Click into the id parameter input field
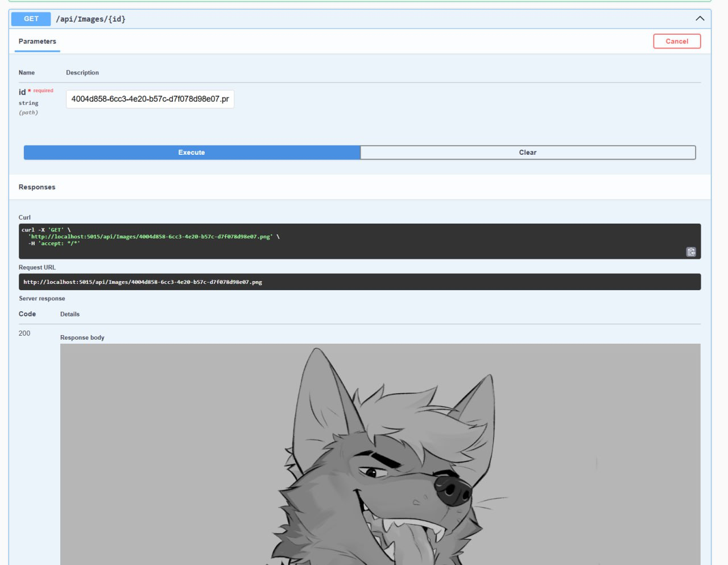The height and width of the screenshot is (565, 728). [x=150, y=99]
